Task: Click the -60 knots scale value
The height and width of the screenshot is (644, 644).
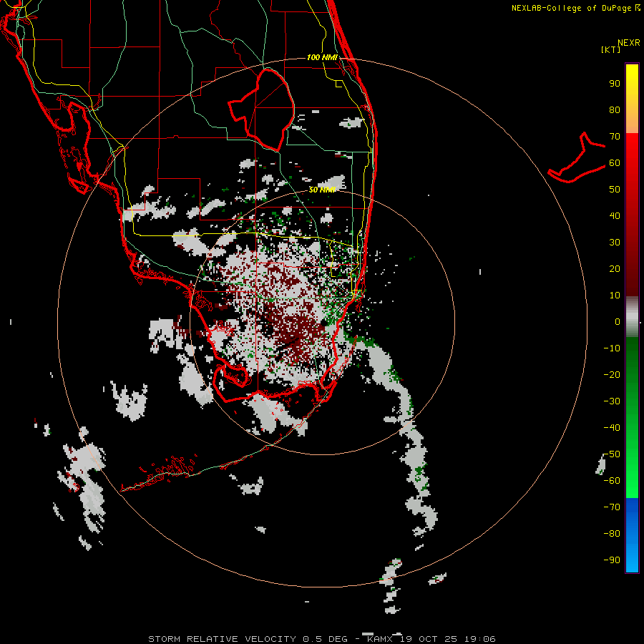Action: coord(612,481)
